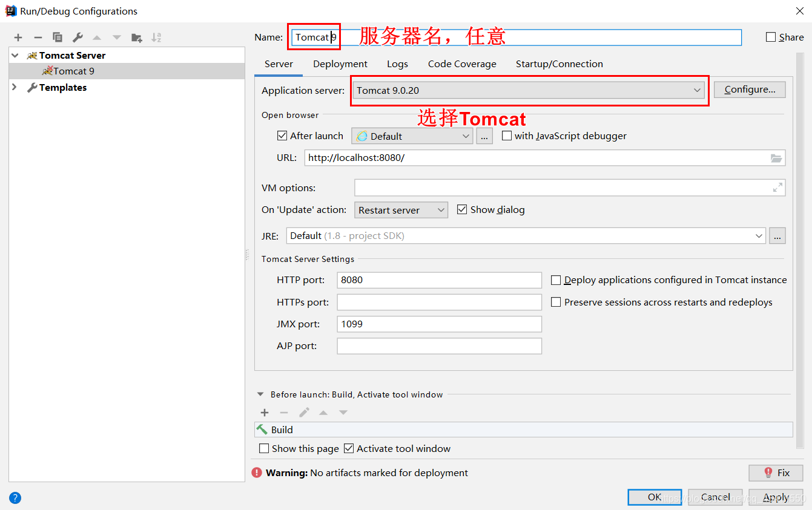This screenshot has width=812, height=510.
Task: Uncheck After launch checkbox
Action: point(282,136)
